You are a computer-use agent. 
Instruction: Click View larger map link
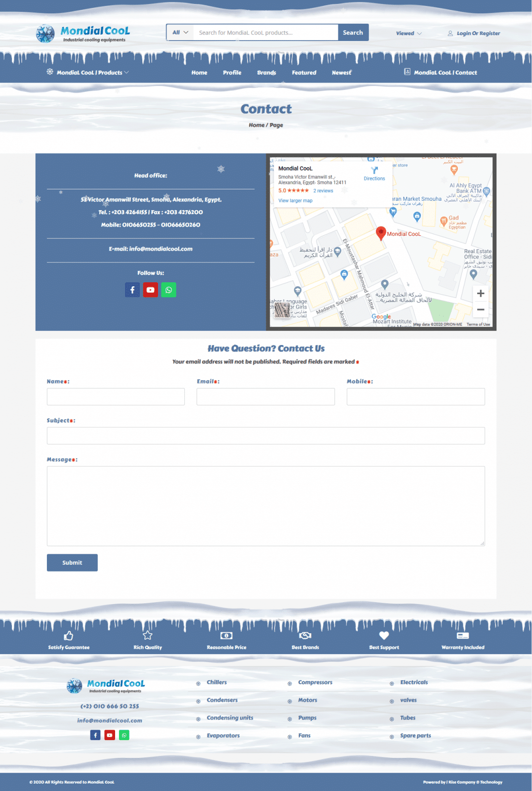pos(295,201)
